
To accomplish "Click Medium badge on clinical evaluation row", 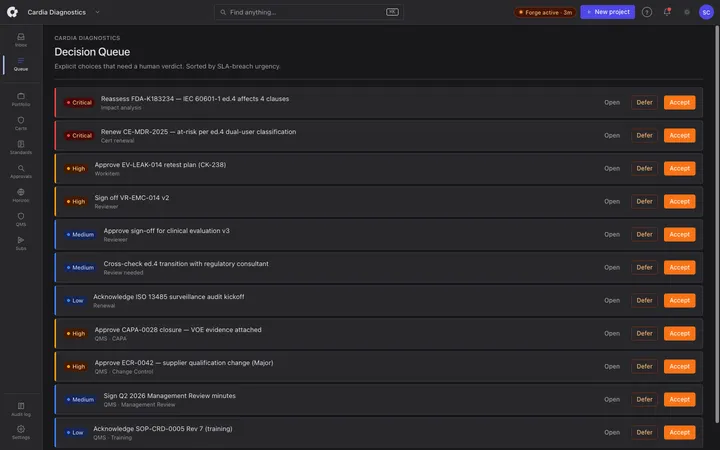I will pos(80,235).
